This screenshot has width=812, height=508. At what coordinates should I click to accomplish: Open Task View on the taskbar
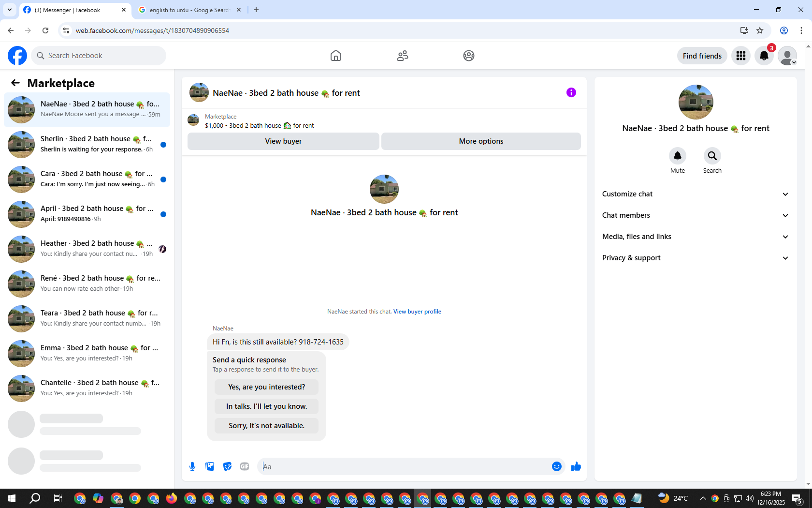(58, 498)
